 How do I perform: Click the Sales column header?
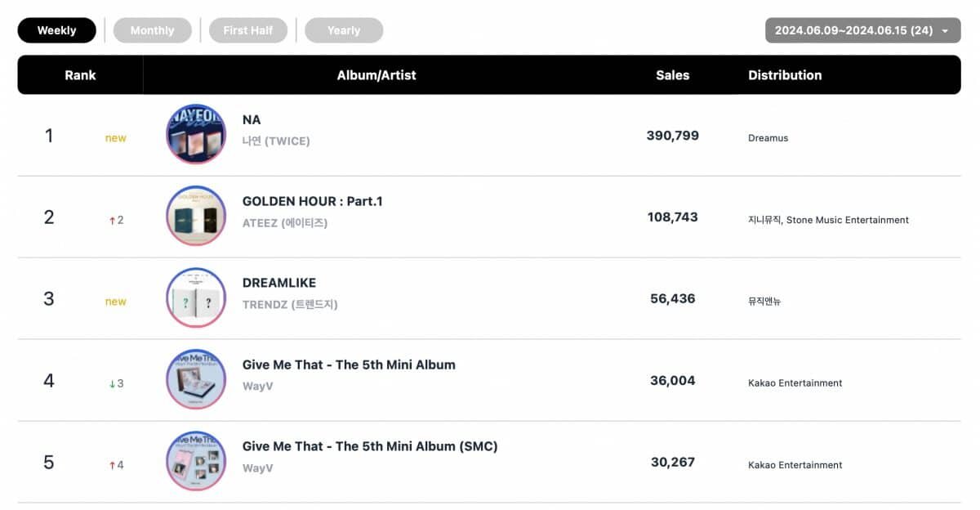tap(672, 75)
